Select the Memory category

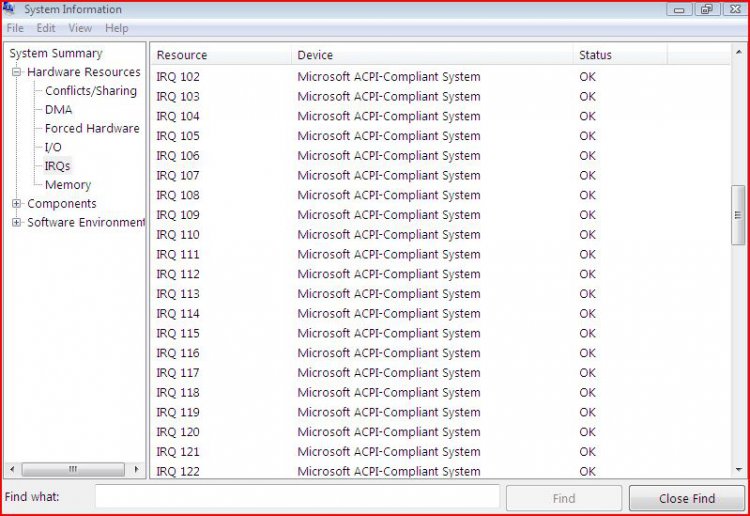(x=68, y=185)
